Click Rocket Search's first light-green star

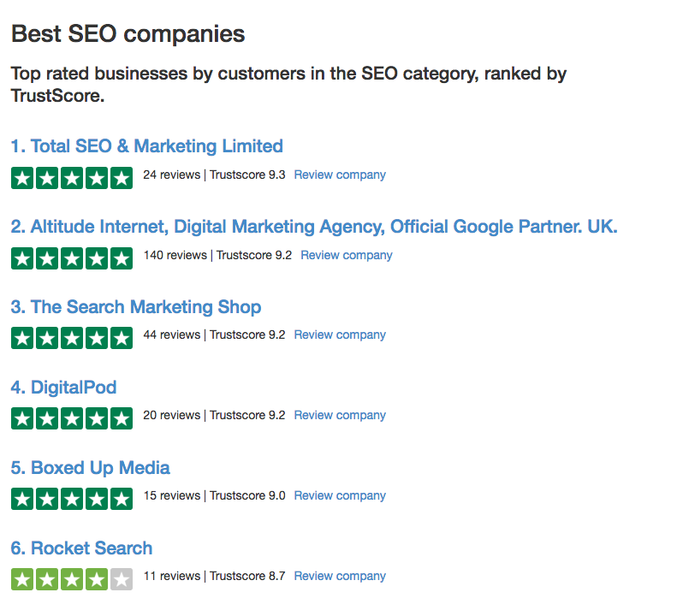click(22, 579)
